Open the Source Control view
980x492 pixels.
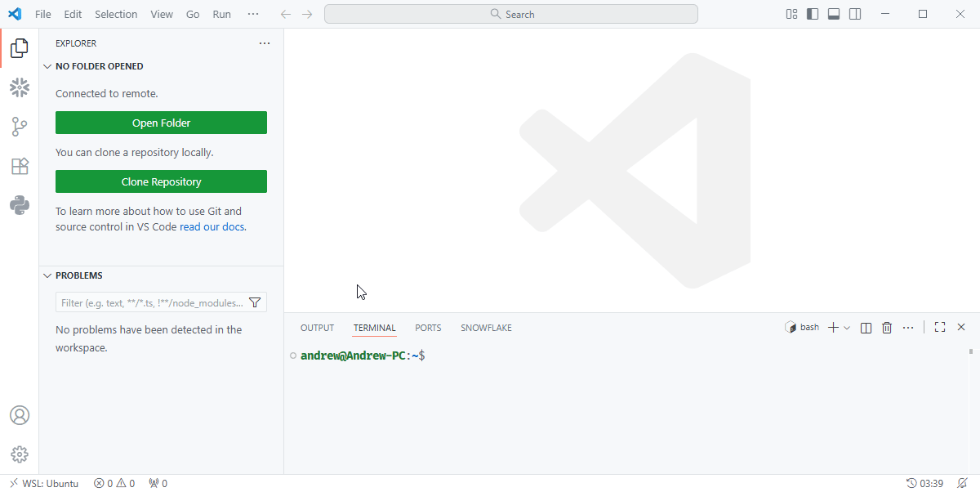coord(19,126)
